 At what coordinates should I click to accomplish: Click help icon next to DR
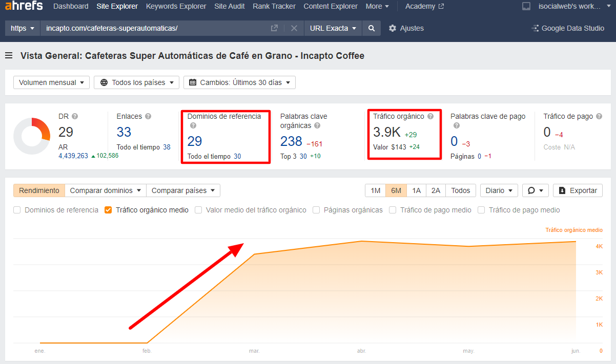(75, 116)
